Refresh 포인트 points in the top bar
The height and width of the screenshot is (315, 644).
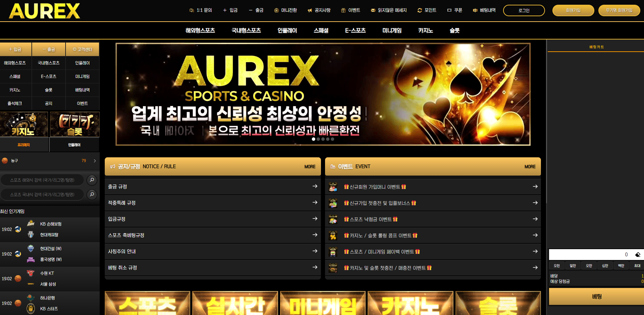427,10
